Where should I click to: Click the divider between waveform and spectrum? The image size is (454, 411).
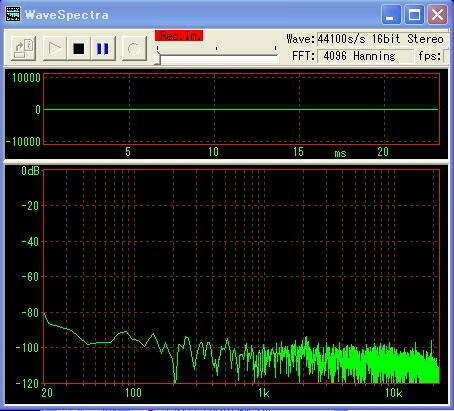tap(227, 161)
